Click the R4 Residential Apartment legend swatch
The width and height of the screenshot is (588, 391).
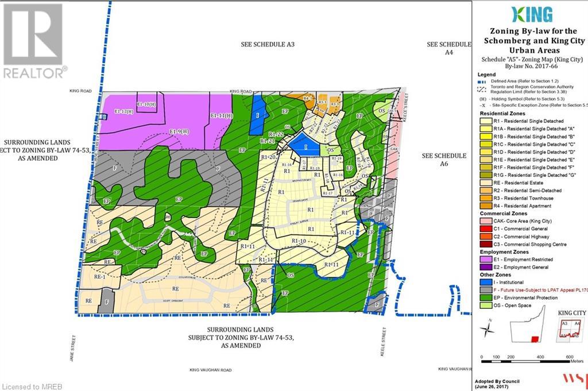click(x=485, y=206)
